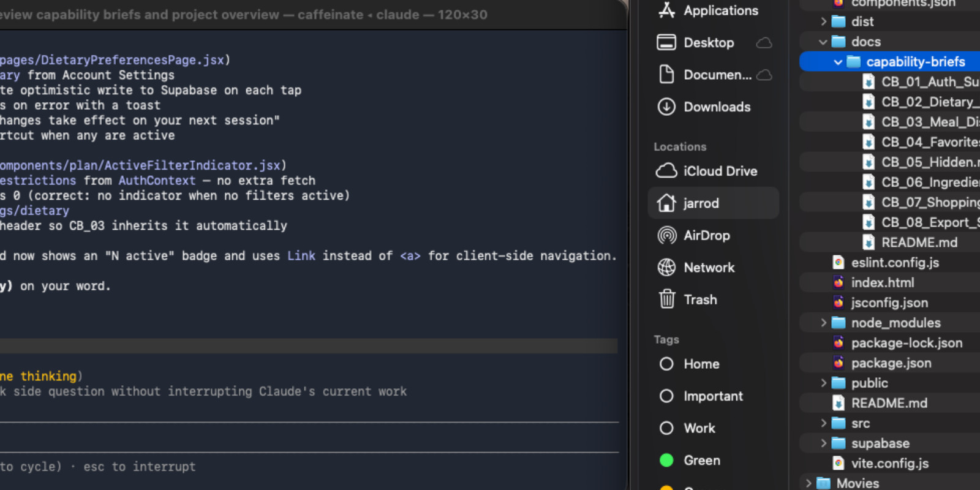Collapse the capability-briefs folder
The image size is (980, 490).
point(838,62)
